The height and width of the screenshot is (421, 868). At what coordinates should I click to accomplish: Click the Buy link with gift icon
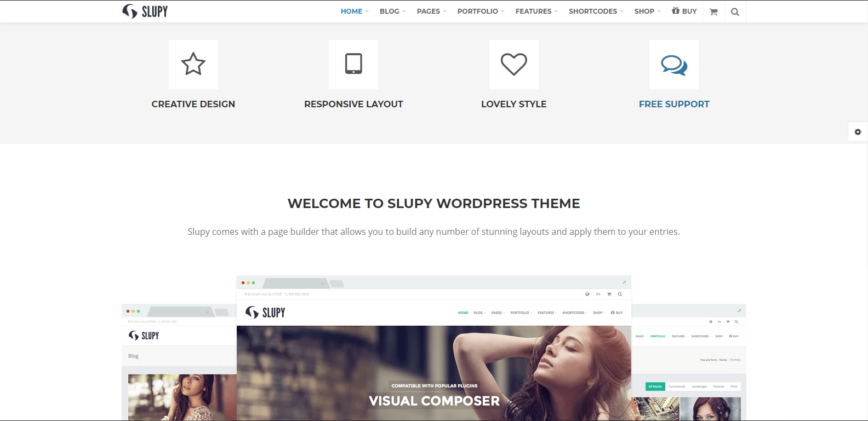coord(684,11)
